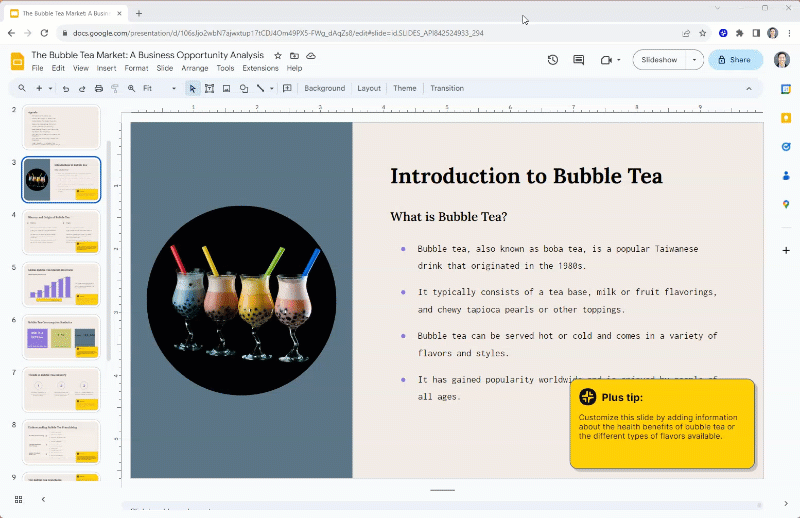Open the Help menu
Screen dimensions: 800x518
click(294, 68)
